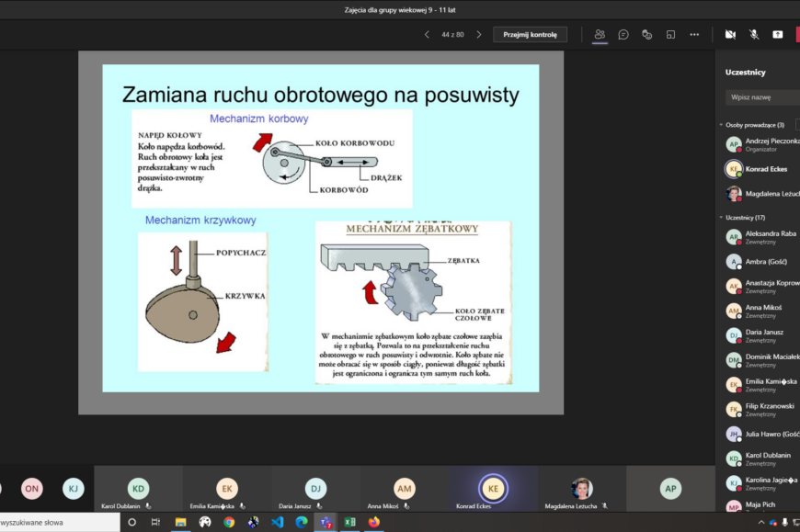The width and height of the screenshot is (800, 532).
Task: Select Konrad Eckes in participant list
Action: pos(762,169)
